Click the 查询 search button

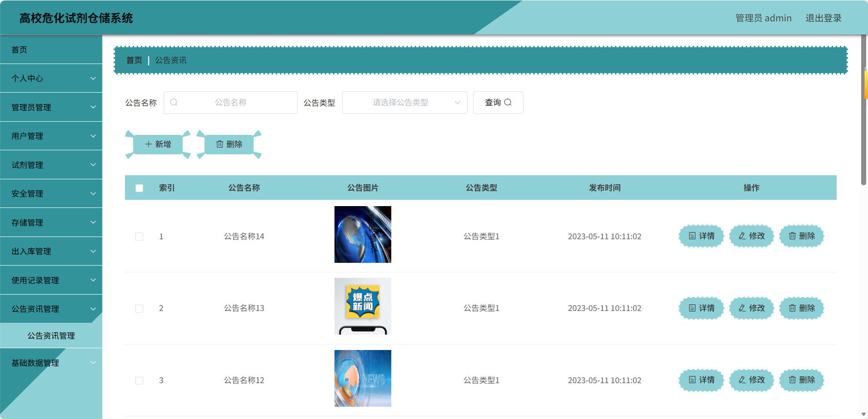click(498, 103)
